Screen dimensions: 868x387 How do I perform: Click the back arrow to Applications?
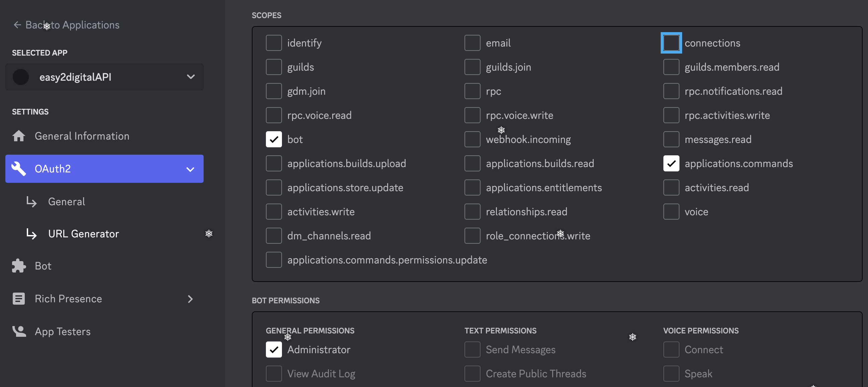pos(17,25)
